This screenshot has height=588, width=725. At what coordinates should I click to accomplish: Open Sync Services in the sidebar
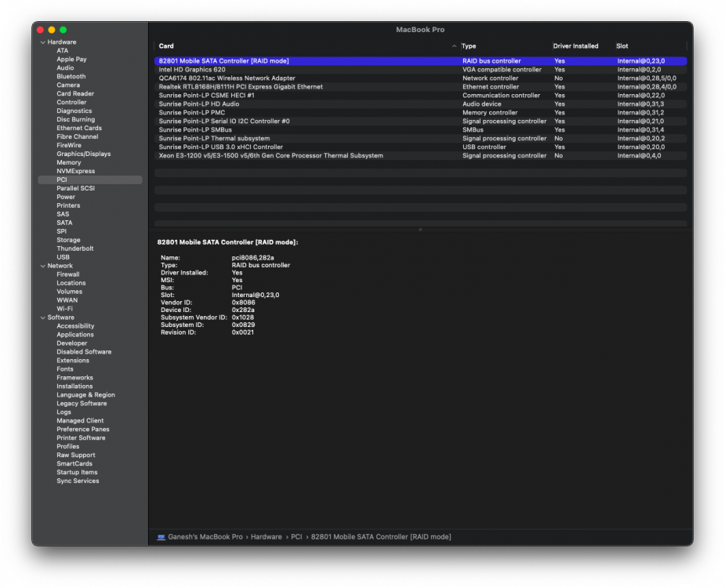pos(78,481)
